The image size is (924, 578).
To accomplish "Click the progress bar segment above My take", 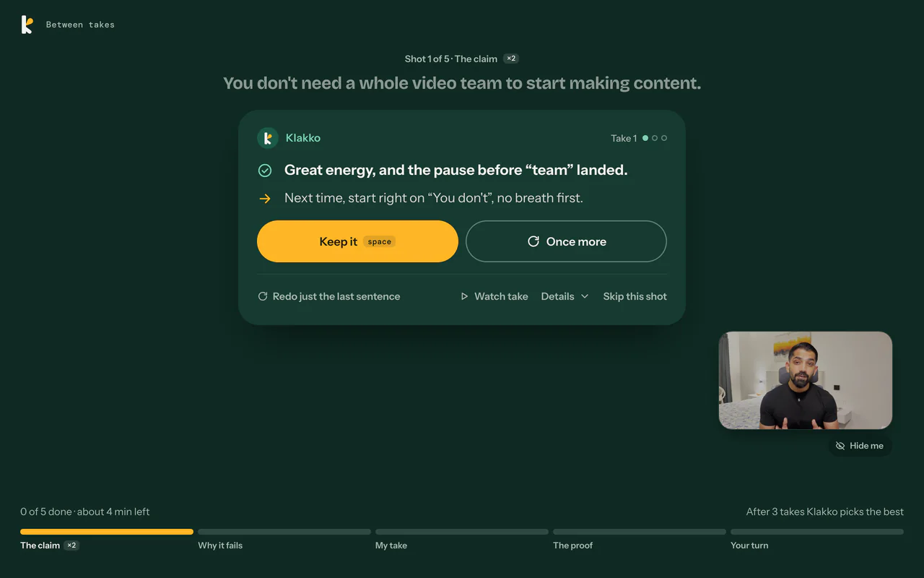I will point(462,532).
